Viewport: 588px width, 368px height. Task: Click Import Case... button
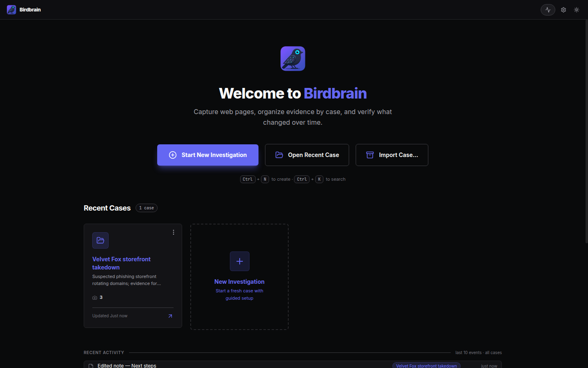tap(392, 155)
